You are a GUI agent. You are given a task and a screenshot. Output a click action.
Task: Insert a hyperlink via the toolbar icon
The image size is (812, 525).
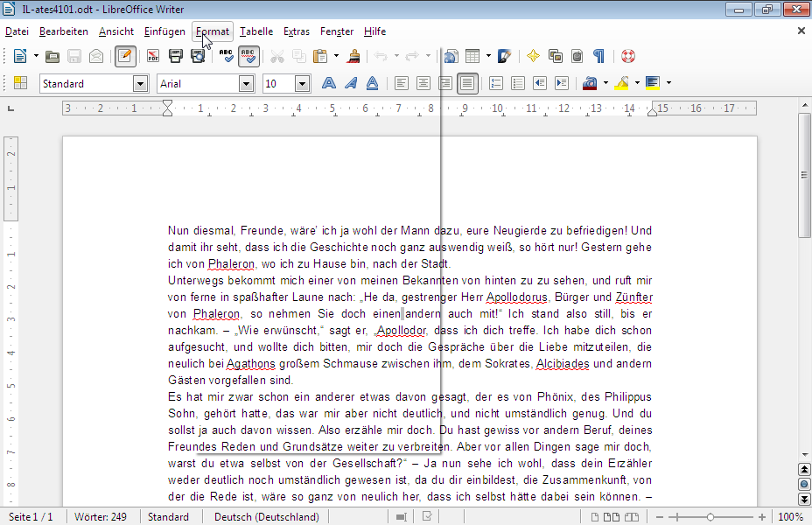(x=451, y=56)
